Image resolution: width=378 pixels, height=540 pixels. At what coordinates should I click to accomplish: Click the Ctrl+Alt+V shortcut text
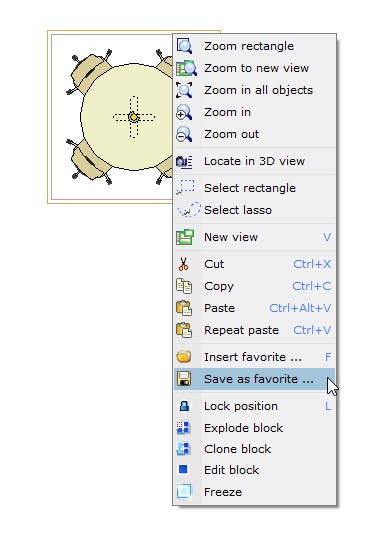click(x=300, y=308)
